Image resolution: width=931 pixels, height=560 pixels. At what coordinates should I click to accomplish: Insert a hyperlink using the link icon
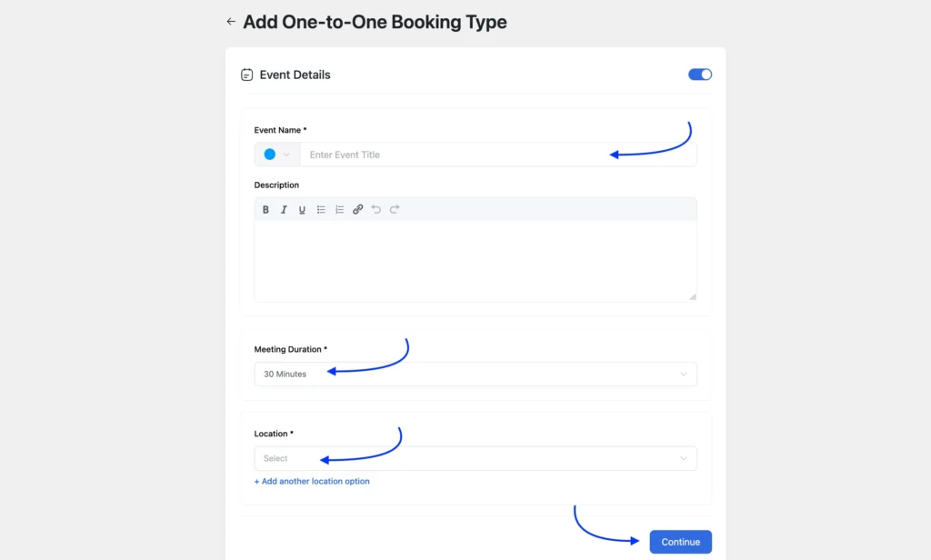pos(357,209)
